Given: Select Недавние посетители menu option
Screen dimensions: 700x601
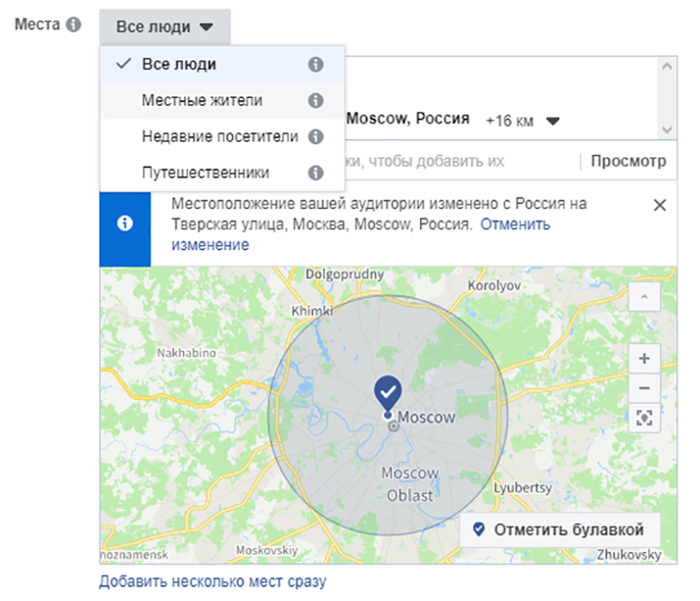Looking at the screenshot, I should tap(222, 136).
